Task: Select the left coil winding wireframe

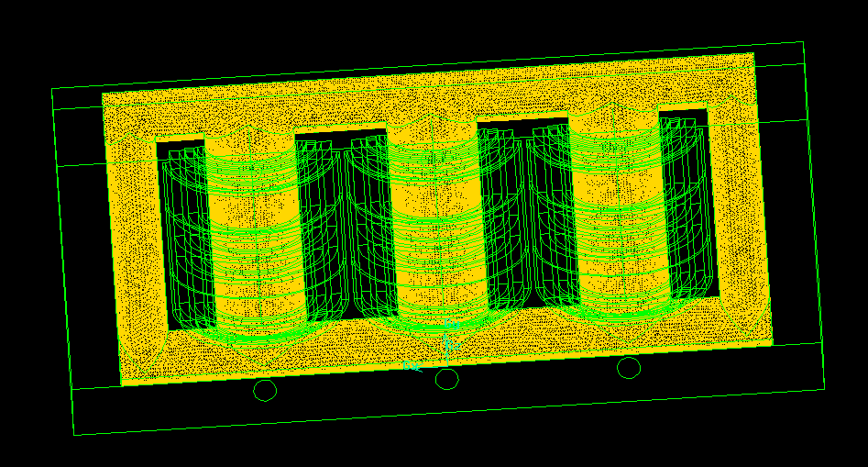Action: point(255,240)
